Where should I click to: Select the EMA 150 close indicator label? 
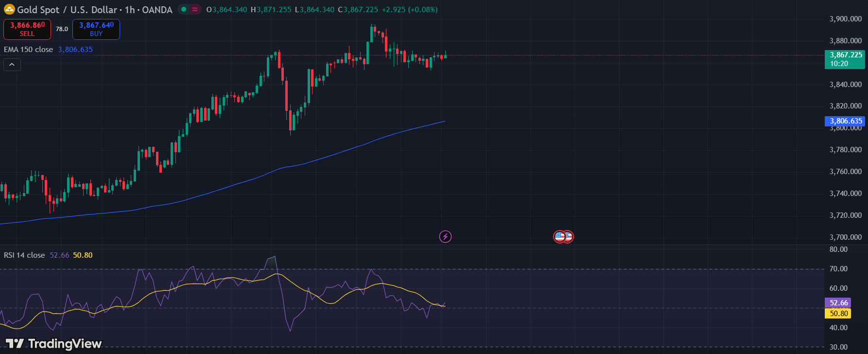pos(28,50)
